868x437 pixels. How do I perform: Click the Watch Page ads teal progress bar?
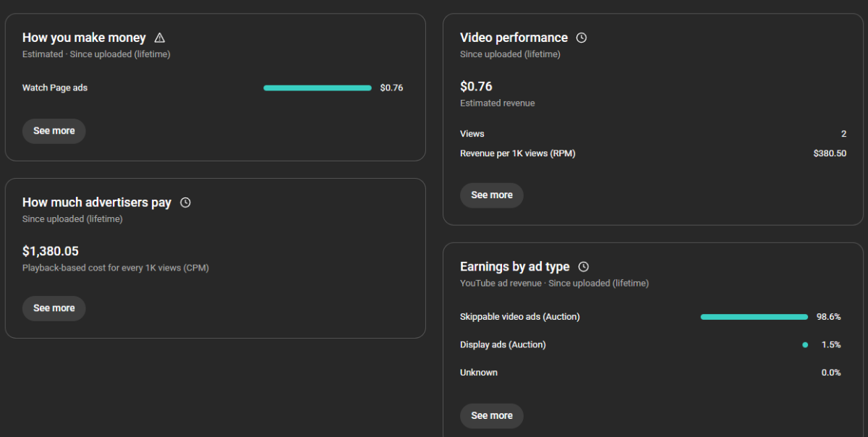click(x=318, y=88)
